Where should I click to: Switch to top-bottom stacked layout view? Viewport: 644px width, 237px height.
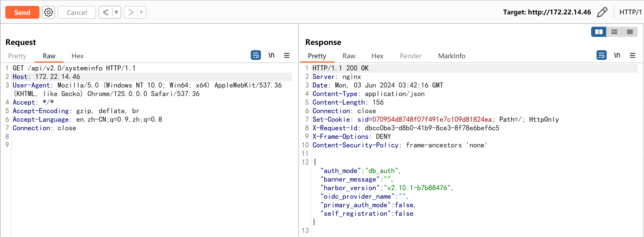(614, 32)
